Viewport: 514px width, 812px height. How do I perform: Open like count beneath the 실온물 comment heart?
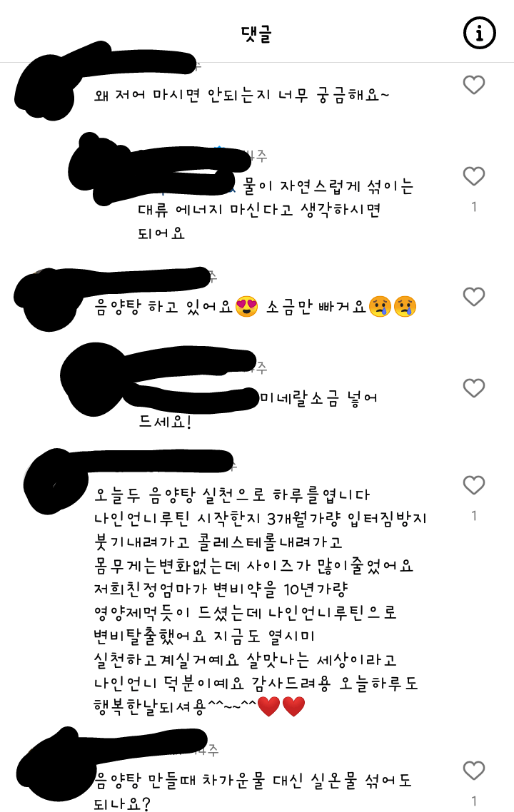pyautogui.click(x=473, y=801)
